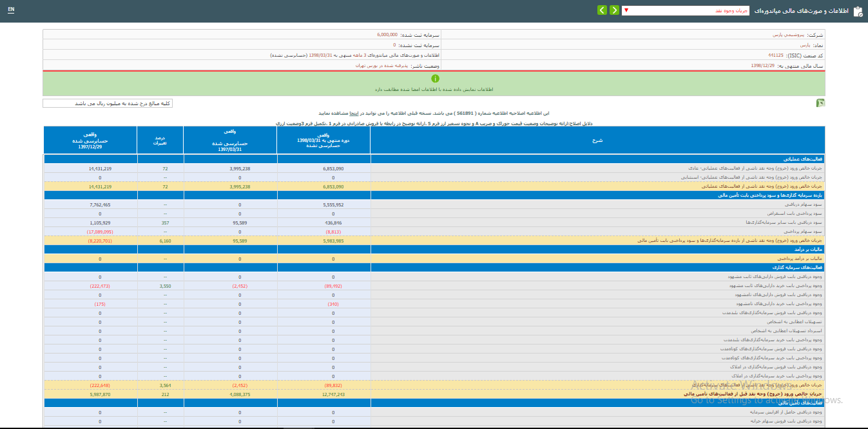Click value 436,846
Screen dimensions: 868x429
click(x=333, y=223)
